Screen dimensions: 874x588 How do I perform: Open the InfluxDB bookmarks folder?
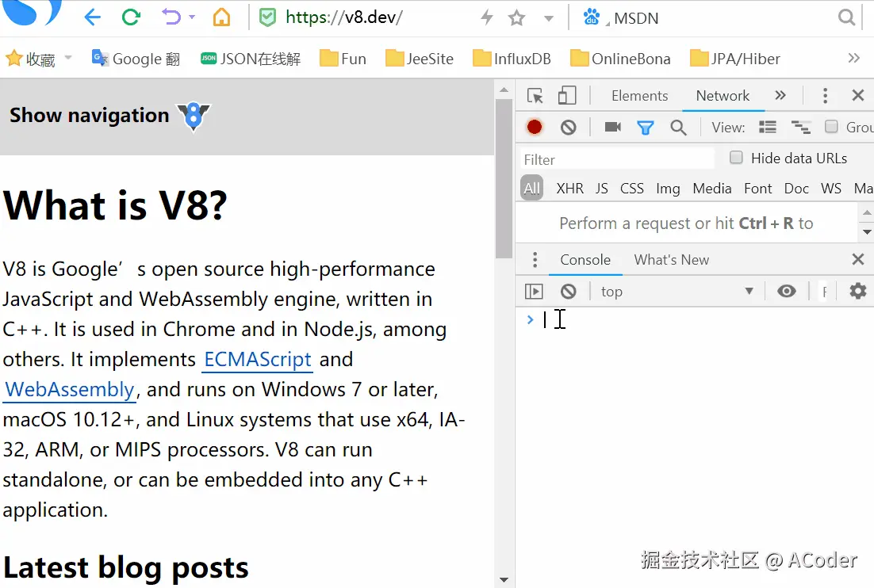point(511,59)
